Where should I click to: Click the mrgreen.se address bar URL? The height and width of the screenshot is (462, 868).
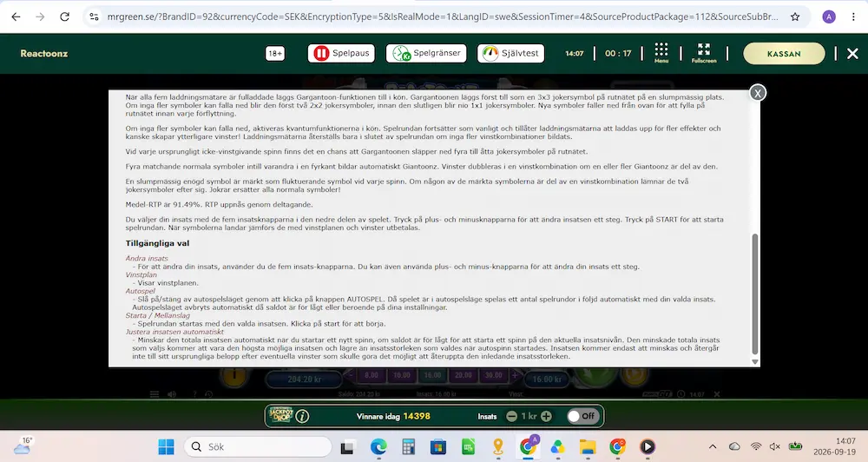(443, 16)
